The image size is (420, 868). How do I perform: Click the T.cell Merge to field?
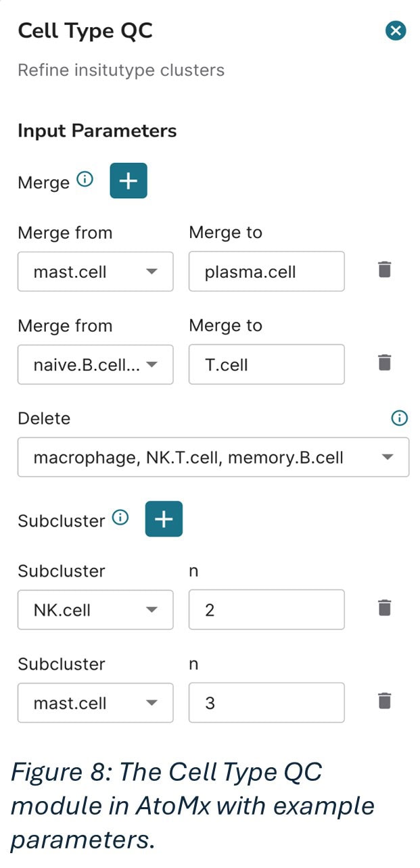coord(266,365)
